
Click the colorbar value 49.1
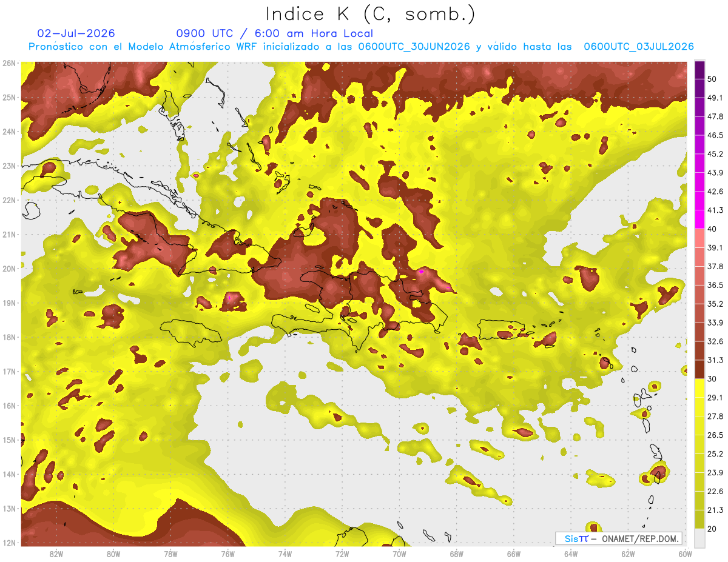715,98
